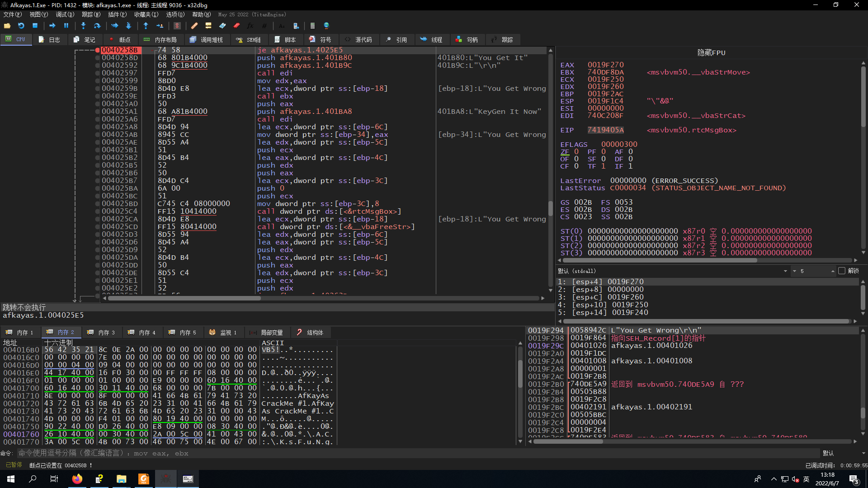Screen dimensions: 868x488
Task: Open the 调试(D) menu
Action: (x=65, y=14)
